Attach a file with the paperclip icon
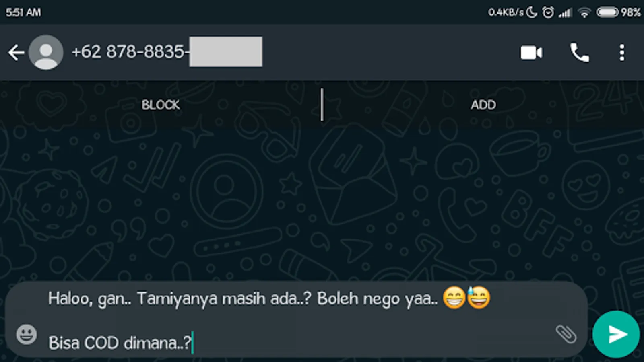 point(566,334)
